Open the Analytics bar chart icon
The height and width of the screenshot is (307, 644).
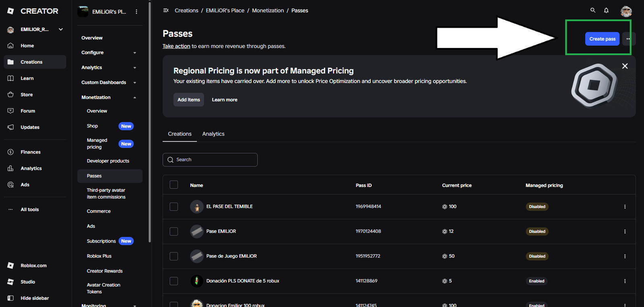click(x=11, y=168)
